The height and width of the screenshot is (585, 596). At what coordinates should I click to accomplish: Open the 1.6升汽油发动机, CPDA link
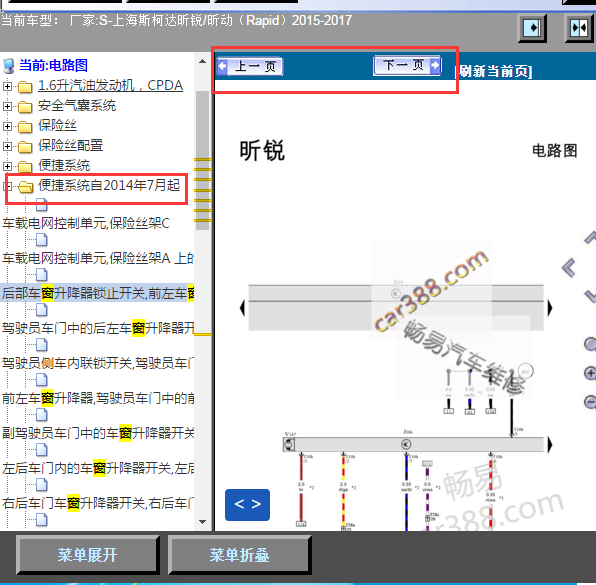110,86
